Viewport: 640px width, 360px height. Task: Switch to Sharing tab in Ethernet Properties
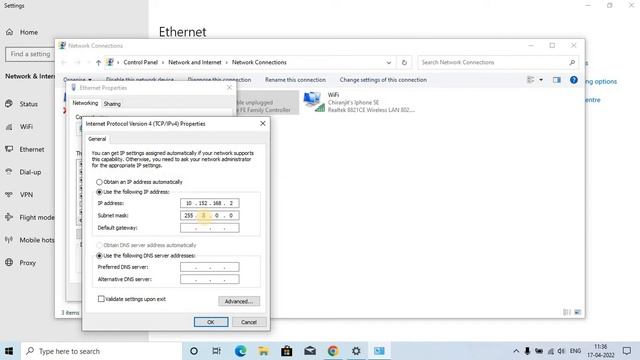[x=112, y=104]
